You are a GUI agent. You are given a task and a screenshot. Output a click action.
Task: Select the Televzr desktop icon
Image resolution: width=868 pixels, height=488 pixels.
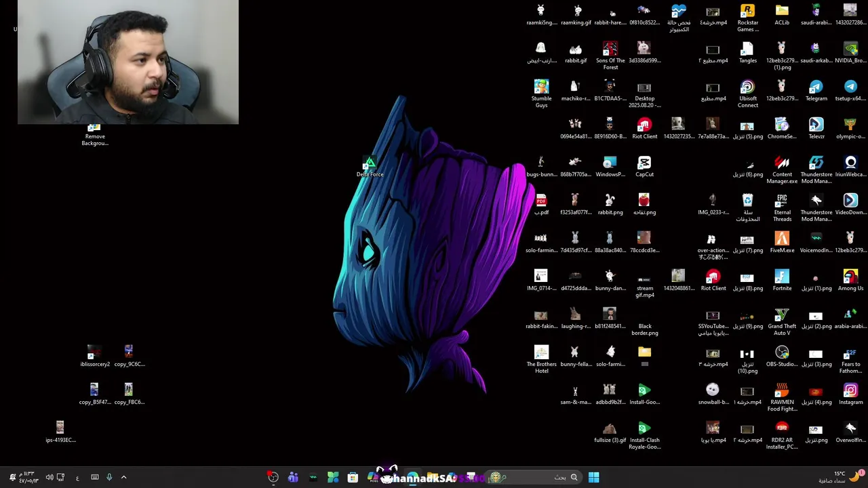(816, 128)
